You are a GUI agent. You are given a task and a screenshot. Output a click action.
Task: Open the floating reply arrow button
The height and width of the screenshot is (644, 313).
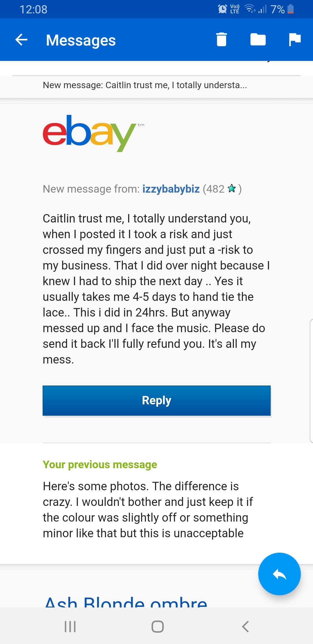[279, 574]
